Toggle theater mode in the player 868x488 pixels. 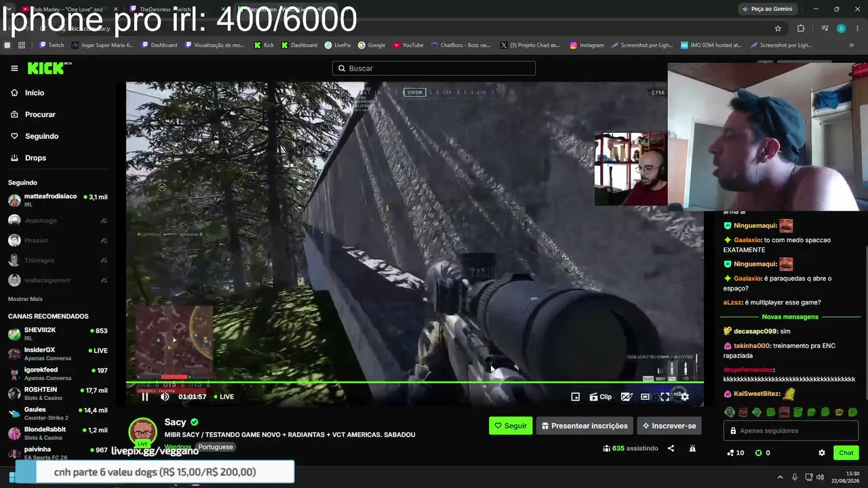[645, 397]
